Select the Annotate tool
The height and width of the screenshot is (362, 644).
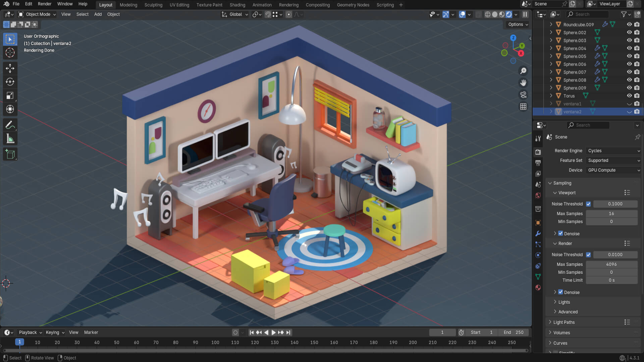pos(10,125)
